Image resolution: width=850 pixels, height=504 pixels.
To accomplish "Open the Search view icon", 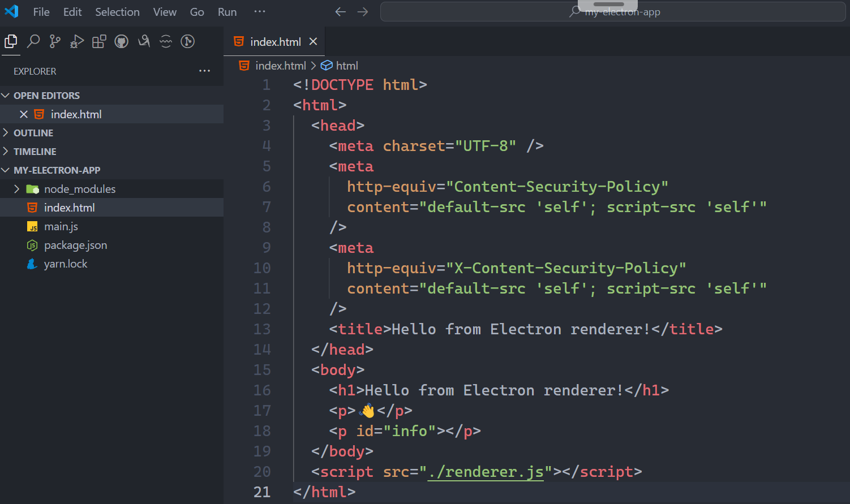I will (x=33, y=41).
